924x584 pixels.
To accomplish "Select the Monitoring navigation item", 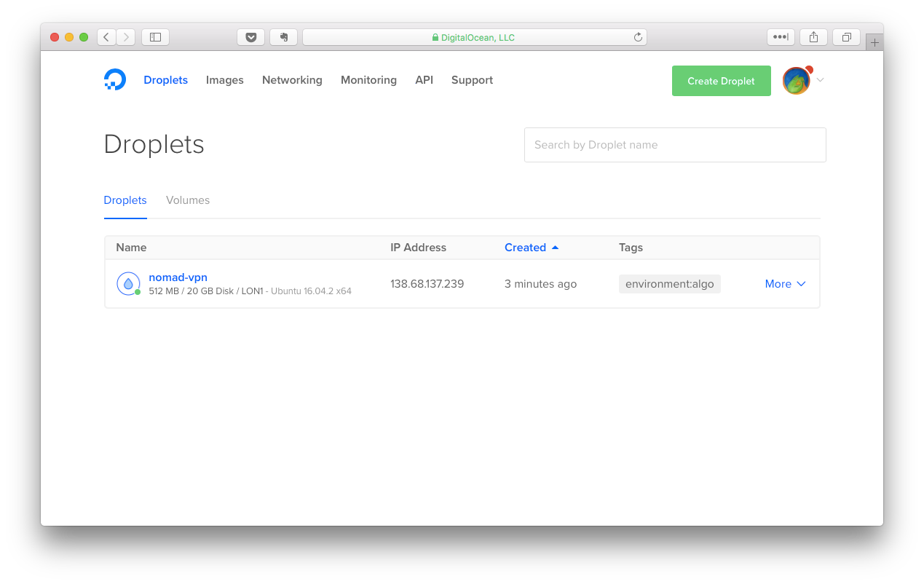I will pyautogui.click(x=368, y=80).
